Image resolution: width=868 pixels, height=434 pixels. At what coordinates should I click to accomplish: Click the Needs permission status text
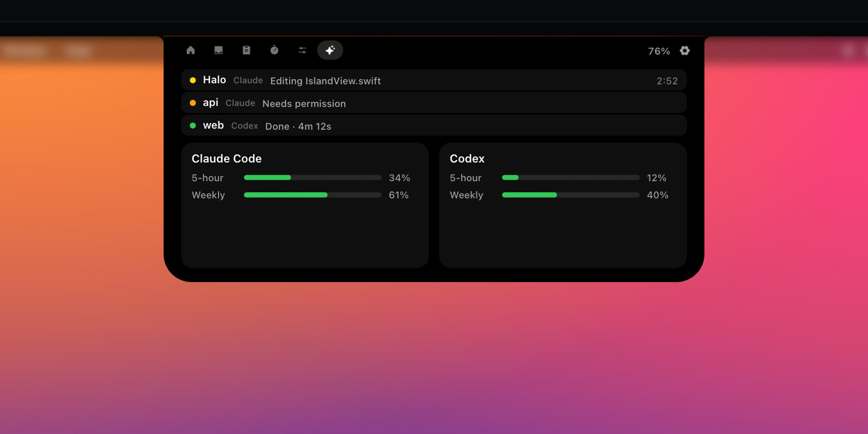tap(304, 104)
